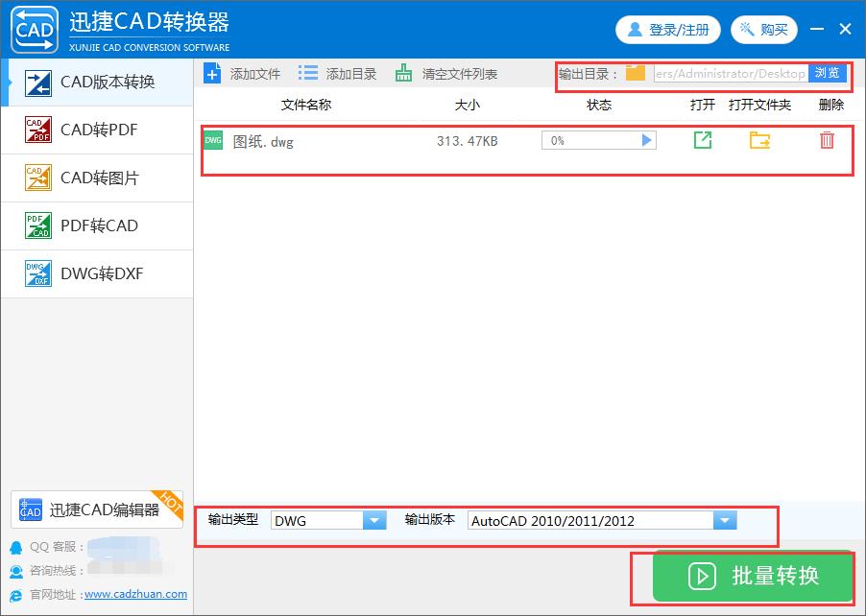Click the 清空文件列表 broom icon
The image size is (866, 616).
tap(403, 72)
